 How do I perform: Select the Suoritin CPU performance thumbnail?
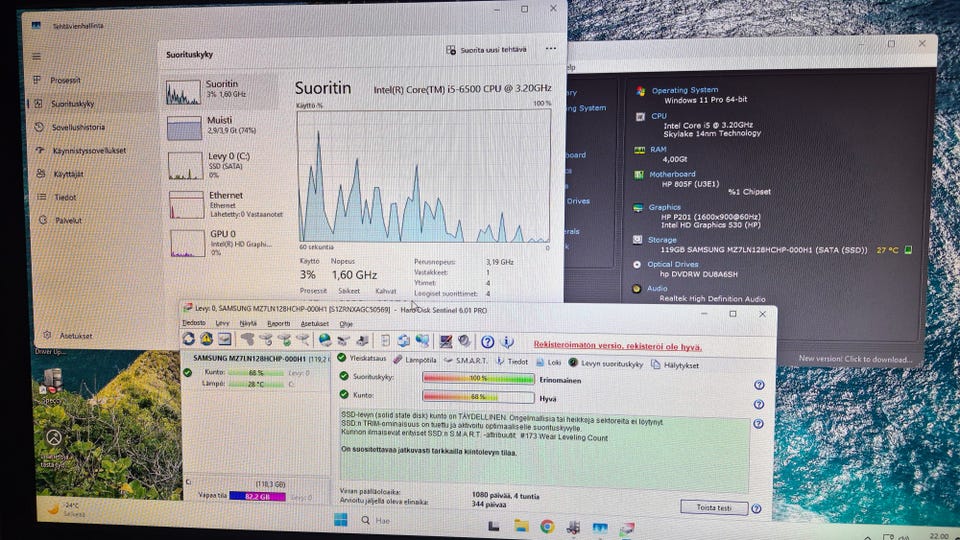[220, 91]
